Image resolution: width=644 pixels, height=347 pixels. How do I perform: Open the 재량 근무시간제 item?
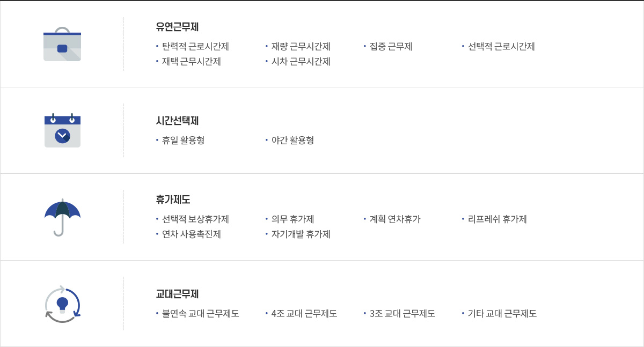click(301, 47)
